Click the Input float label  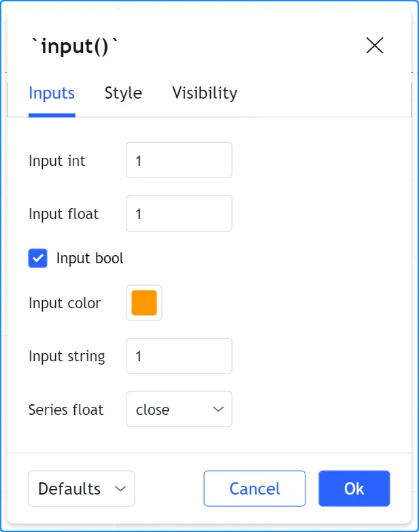[x=63, y=214]
